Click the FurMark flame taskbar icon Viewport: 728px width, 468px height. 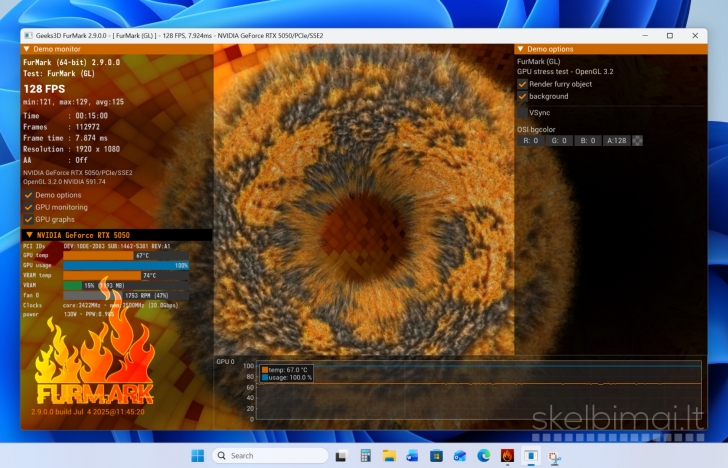508,456
